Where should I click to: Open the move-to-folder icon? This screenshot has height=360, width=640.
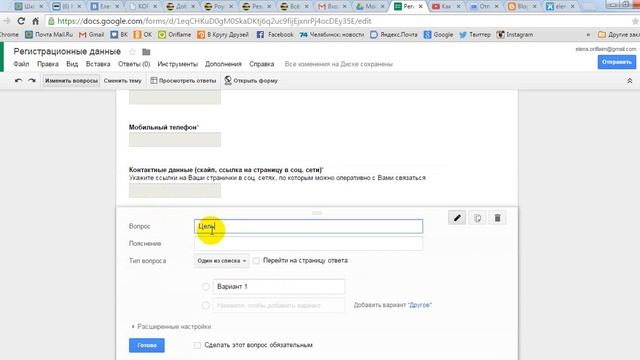tap(146, 52)
